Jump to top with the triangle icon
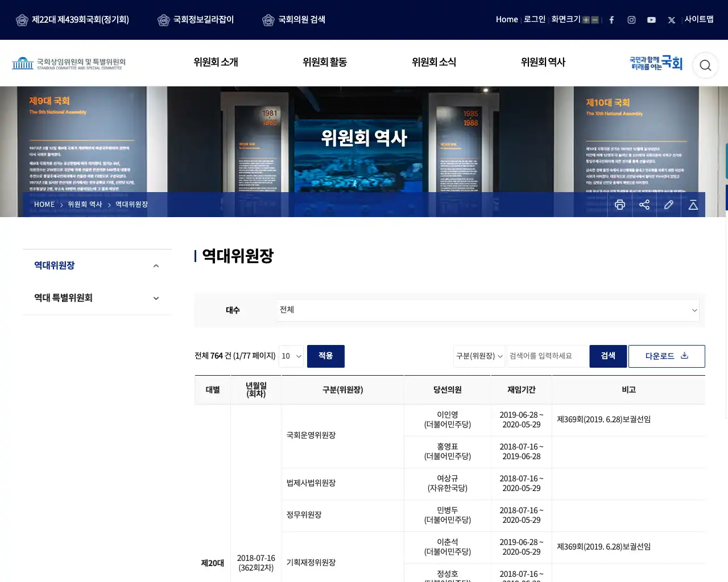The height and width of the screenshot is (582, 728). click(x=693, y=205)
